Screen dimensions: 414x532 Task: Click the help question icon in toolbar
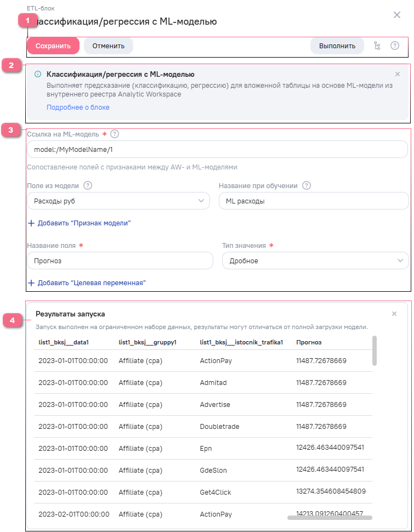(x=394, y=46)
